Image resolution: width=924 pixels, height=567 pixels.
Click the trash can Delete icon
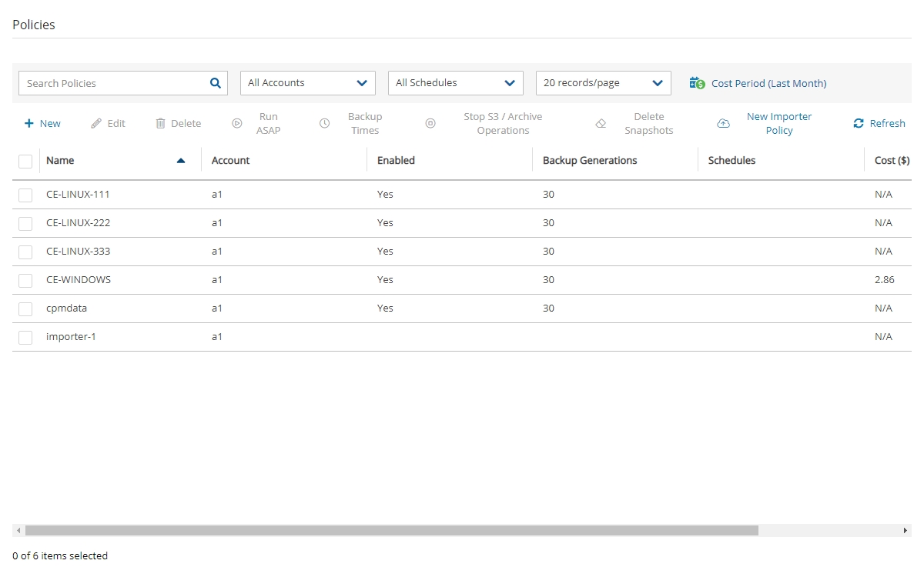coord(160,123)
